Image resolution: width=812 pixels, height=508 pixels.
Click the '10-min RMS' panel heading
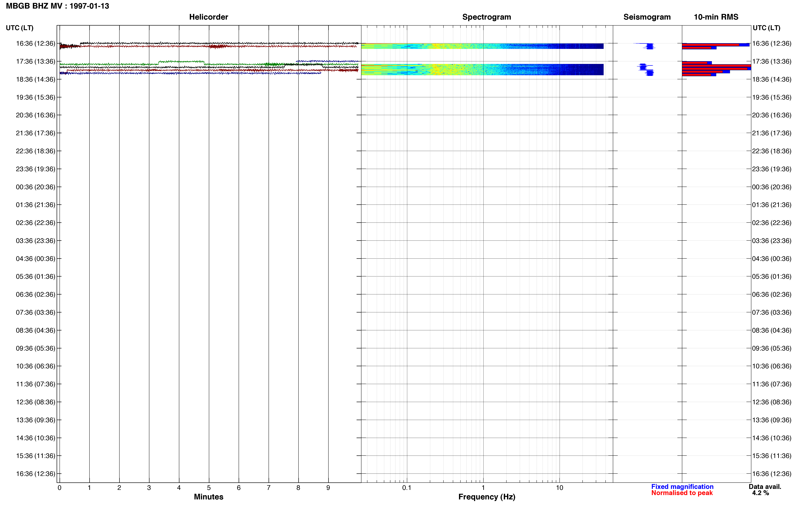pos(716,17)
